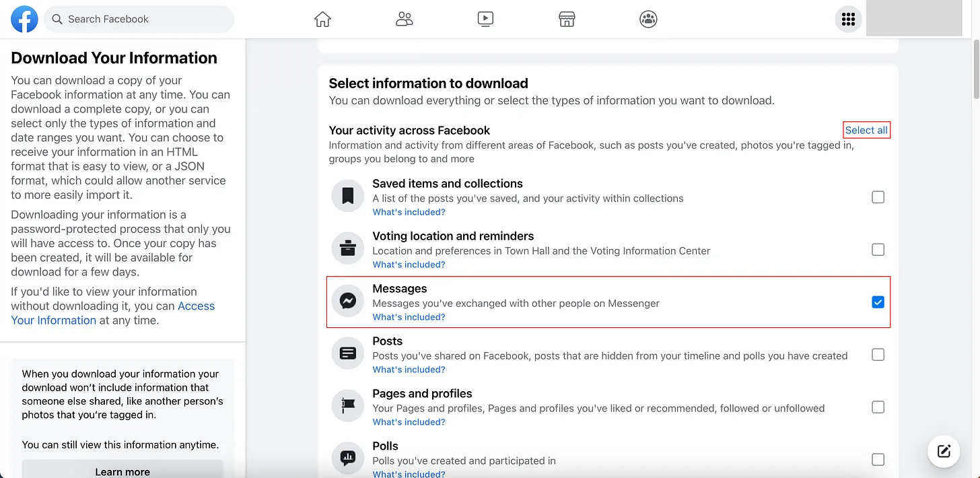Open the Friends icon in top navigation

405,20
